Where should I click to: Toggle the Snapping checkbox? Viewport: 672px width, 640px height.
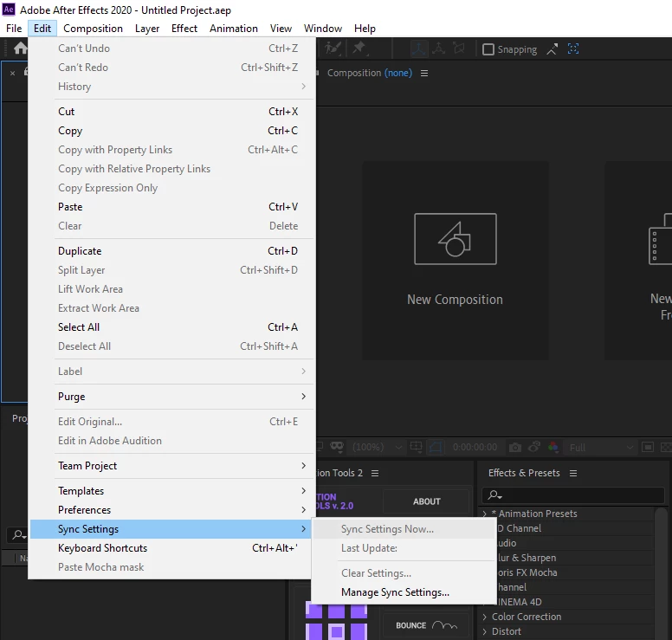point(488,49)
